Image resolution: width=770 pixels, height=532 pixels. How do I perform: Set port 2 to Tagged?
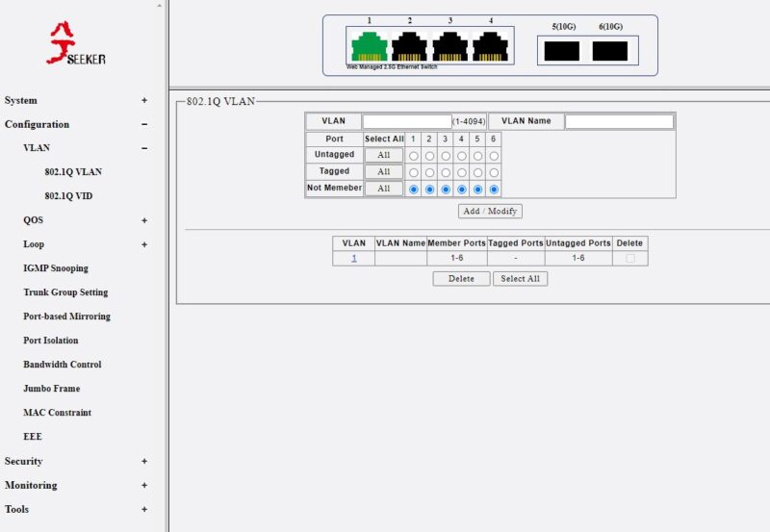(x=429, y=173)
